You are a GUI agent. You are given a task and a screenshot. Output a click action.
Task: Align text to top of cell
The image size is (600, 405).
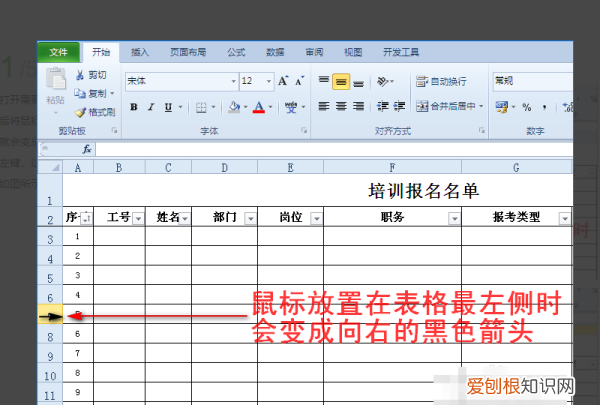324,81
